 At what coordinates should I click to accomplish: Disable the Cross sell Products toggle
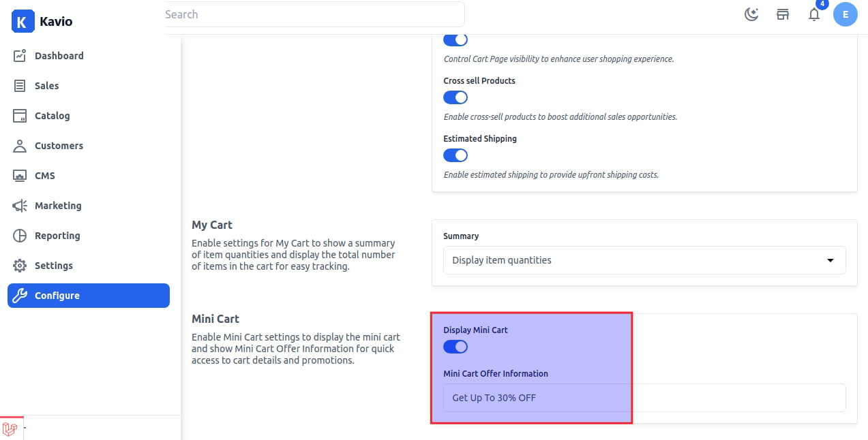455,97
